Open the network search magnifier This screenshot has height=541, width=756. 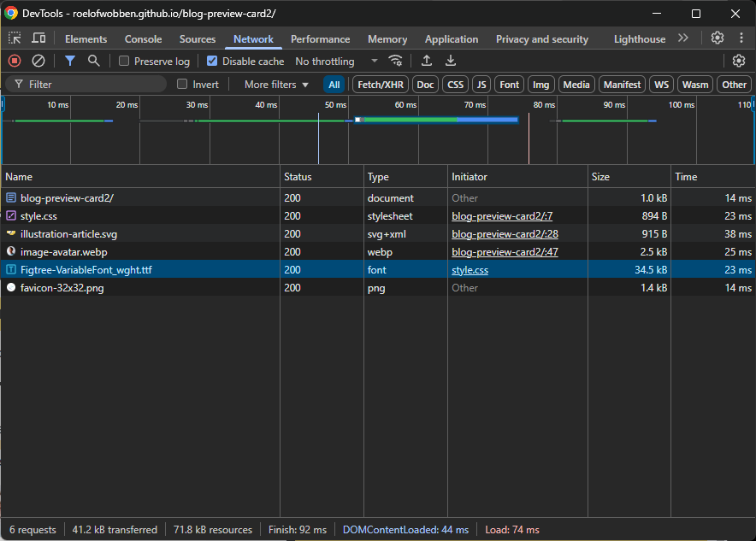point(93,61)
